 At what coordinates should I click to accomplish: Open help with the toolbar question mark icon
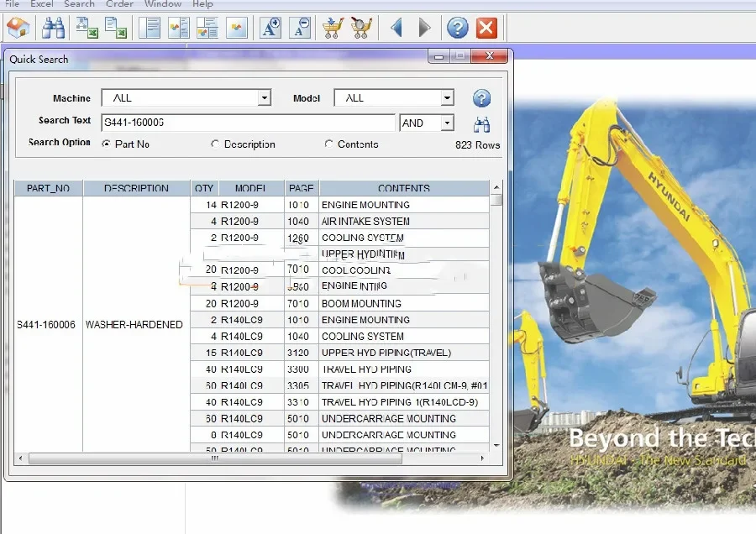(457, 28)
